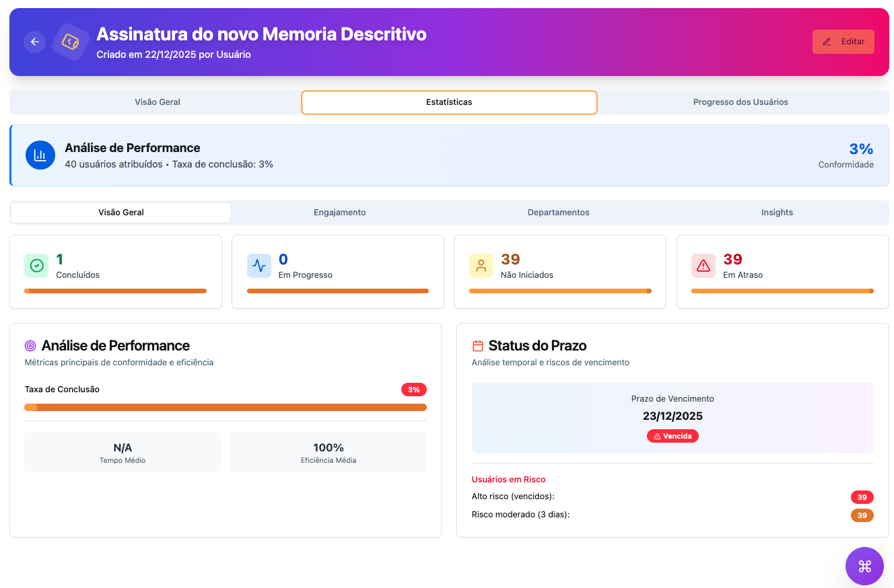Select the Departamentos tab
Screen dimensions: 894x588
click(x=558, y=213)
